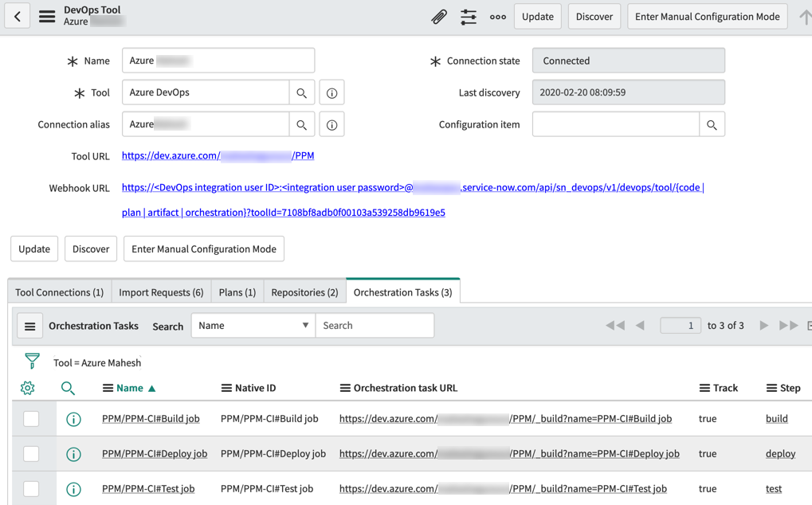Open the Webhook URL link
812x505 pixels.
tap(413, 200)
